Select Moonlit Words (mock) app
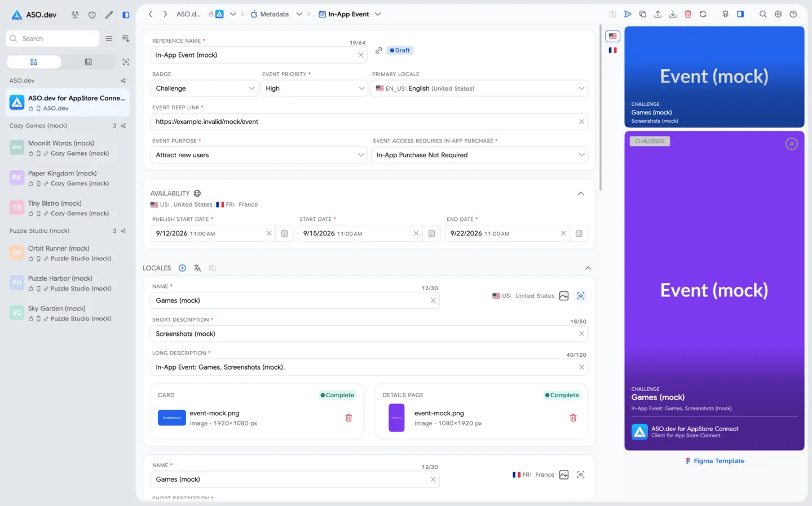The width and height of the screenshot is (812, 506). tap(68, 148)
